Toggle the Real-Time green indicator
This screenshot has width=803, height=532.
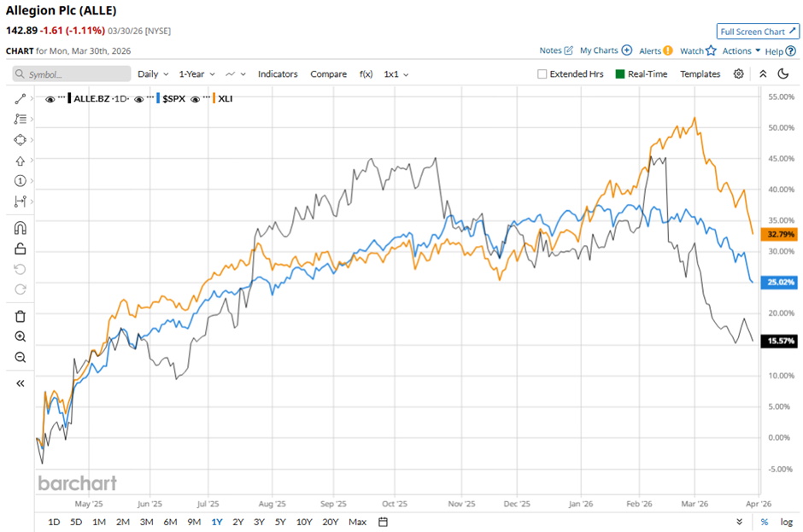[619, 73]
